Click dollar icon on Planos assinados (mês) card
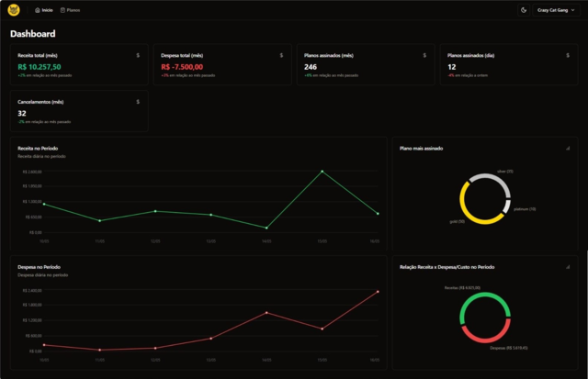This screenshot has width=588, height=379. 424,55
